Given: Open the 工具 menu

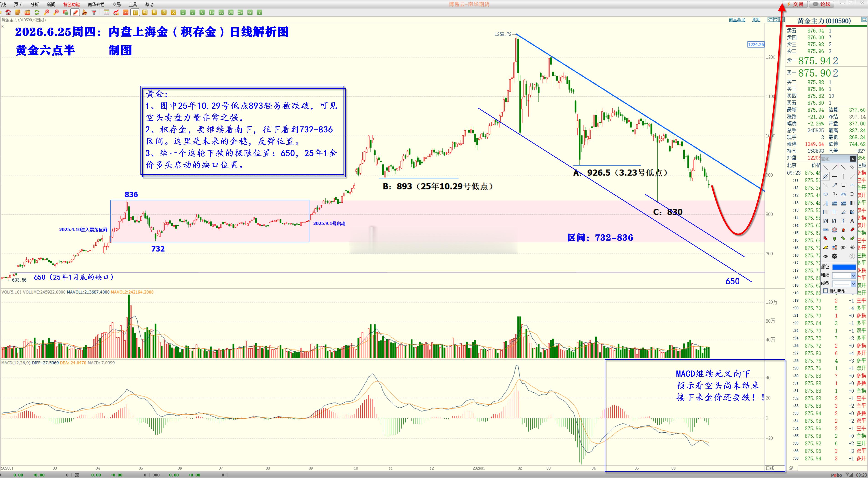Looking at the screenshot, I should pyautogui.click(x=133, y=4).
